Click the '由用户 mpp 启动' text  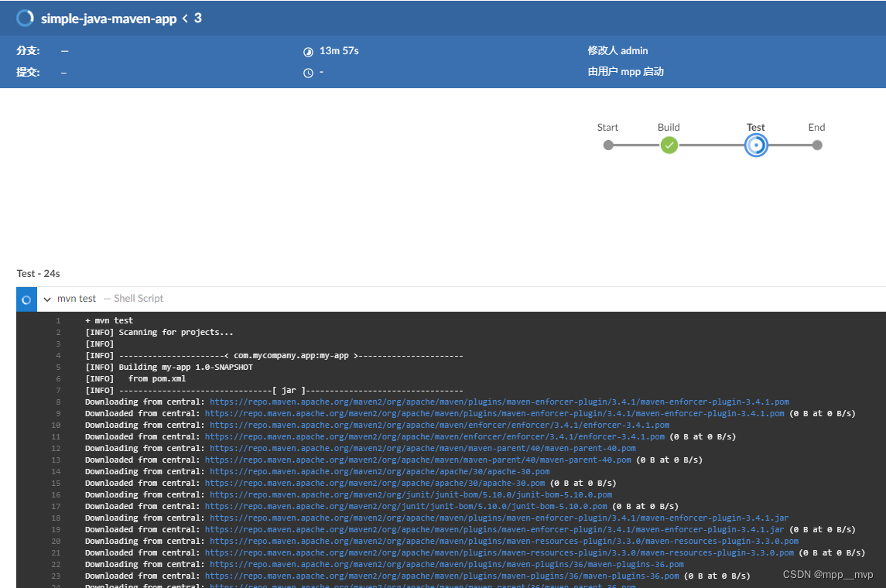pyautogui.click(x=625, y=72)
